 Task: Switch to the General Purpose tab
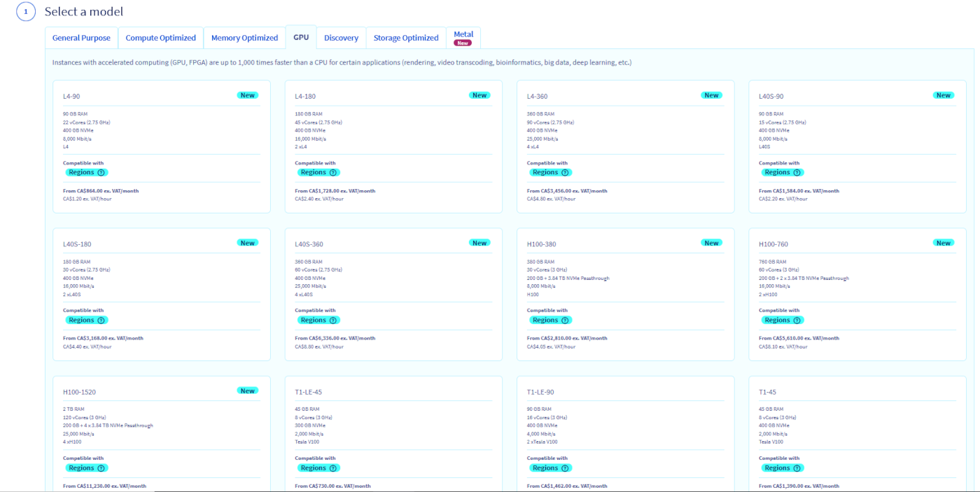click(x=81, y=38)
